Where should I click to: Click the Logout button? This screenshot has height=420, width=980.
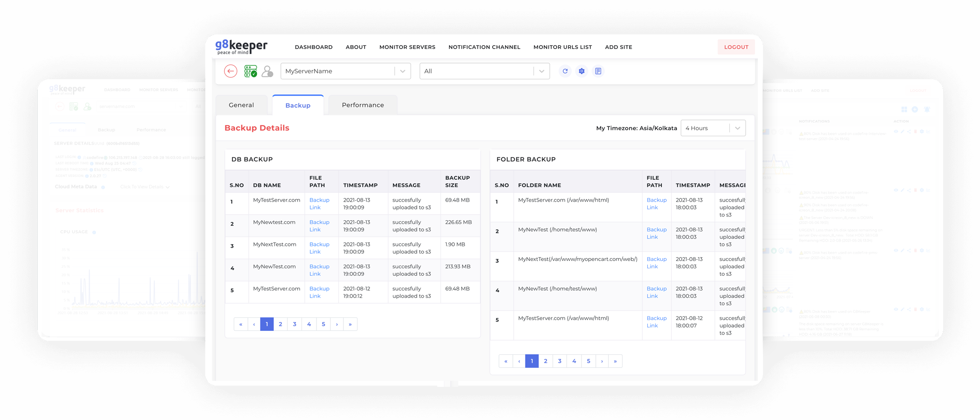tap(736, 47)
